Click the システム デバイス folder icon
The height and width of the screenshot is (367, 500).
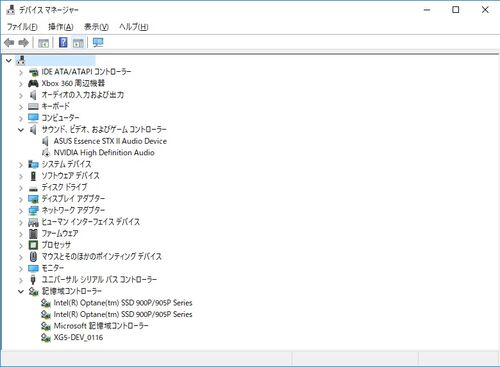point(33,164)
